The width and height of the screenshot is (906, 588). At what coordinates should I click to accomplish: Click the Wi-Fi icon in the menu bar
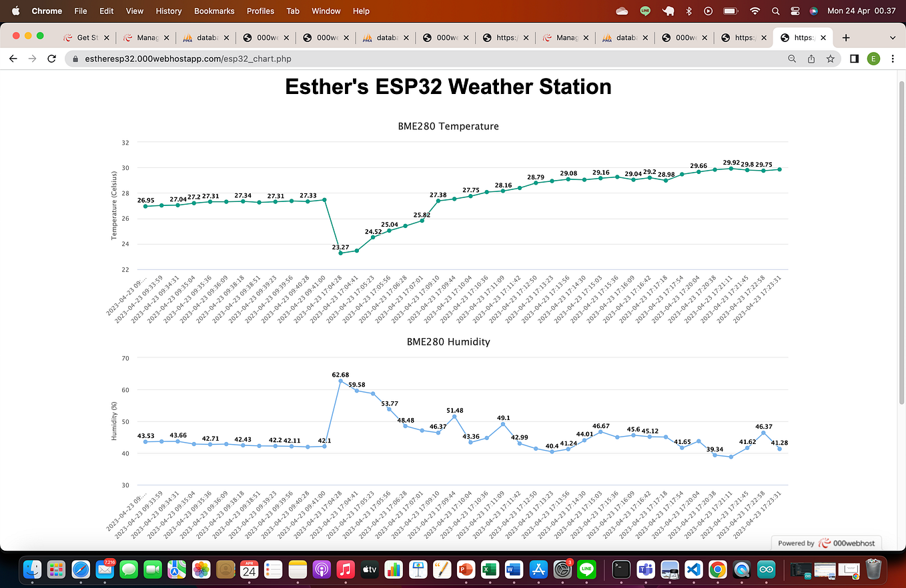755,11
